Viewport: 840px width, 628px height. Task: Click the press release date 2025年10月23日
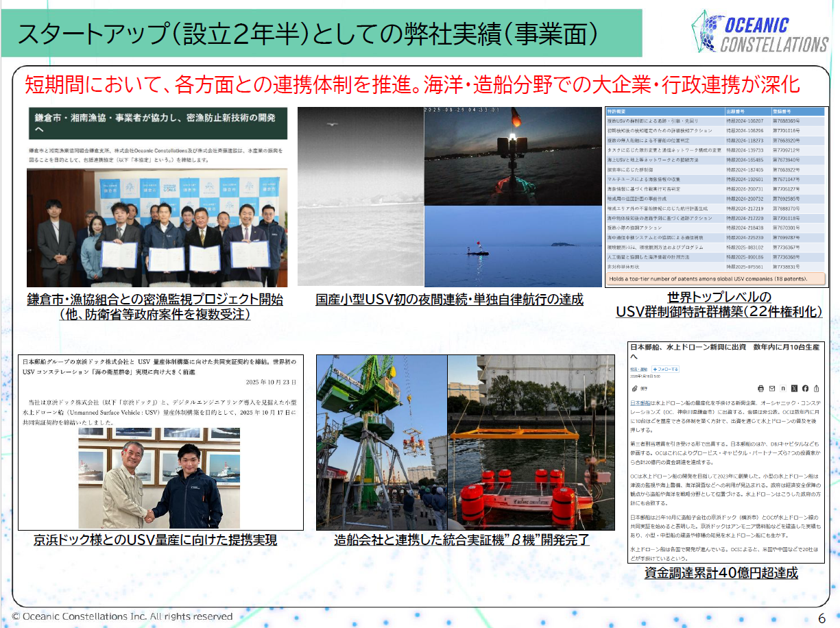tap(271, 382)
